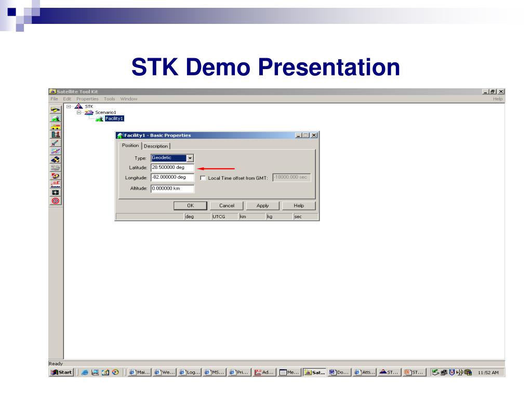This screenshot has height=399, width=532.
Task: Open the File menu
Action: click(x=54, y=99)
